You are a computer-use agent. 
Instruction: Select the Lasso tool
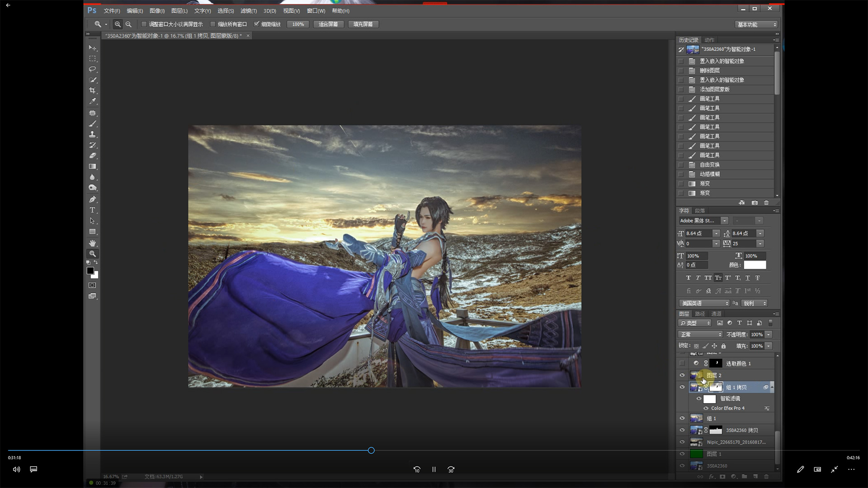click(x=92, y=69)
